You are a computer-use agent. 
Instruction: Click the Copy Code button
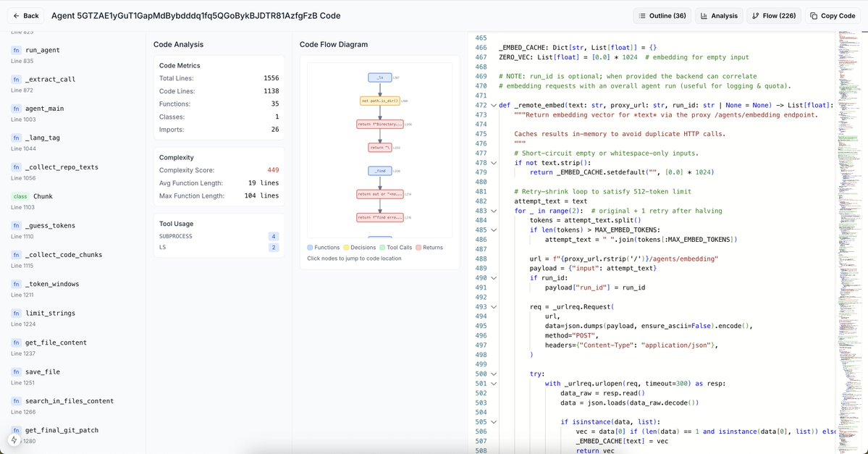pyautogui.click(x=833, y=15)
